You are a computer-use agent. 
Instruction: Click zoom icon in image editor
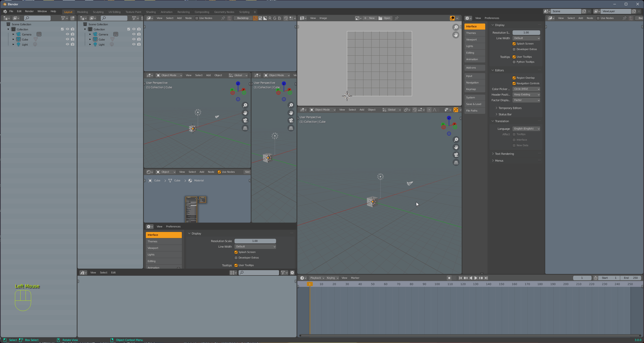[456, 27]
